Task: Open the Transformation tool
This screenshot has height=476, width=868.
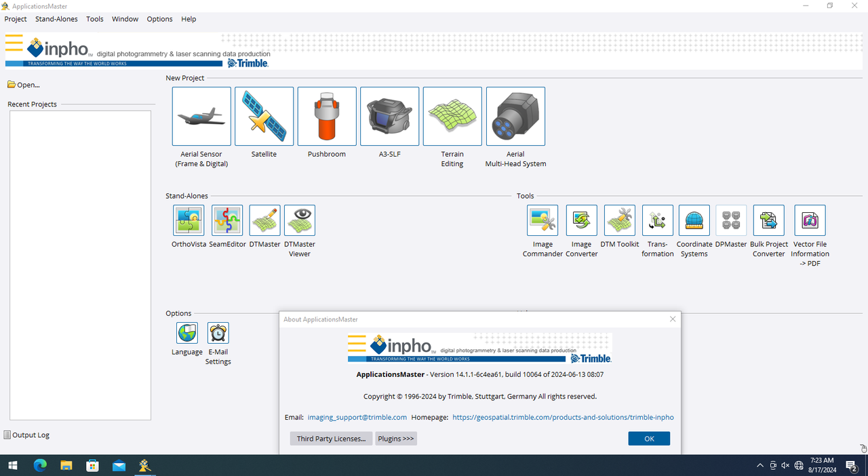Action: [x=658, y=220]
